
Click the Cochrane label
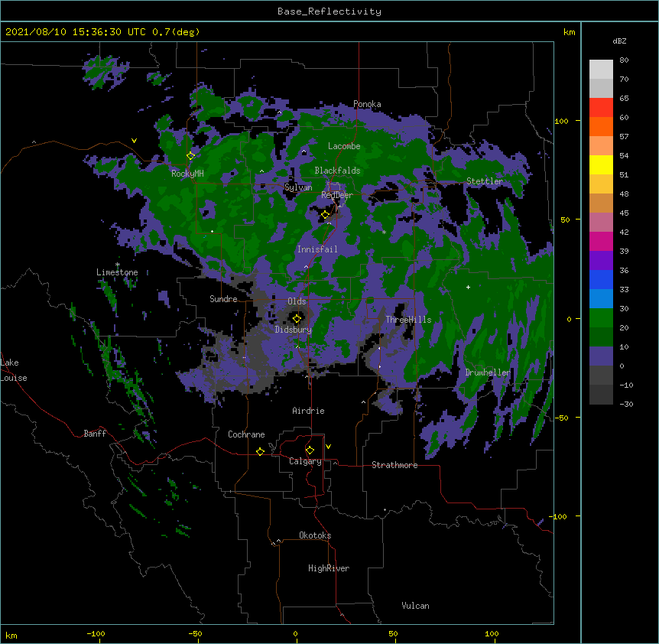pos(246,434)
